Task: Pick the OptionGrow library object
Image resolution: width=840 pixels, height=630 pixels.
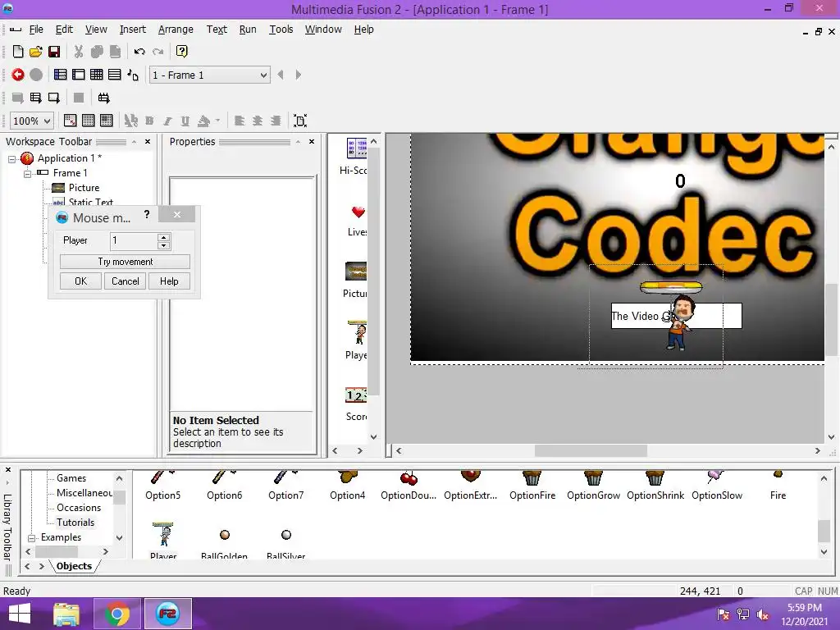Action: point(594,477)
